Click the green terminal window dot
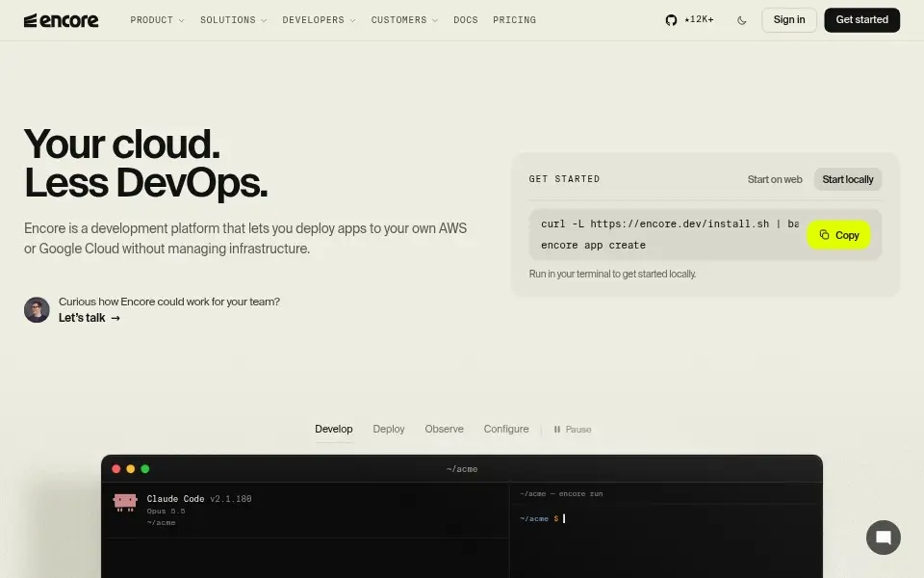 tap(145, 469)
